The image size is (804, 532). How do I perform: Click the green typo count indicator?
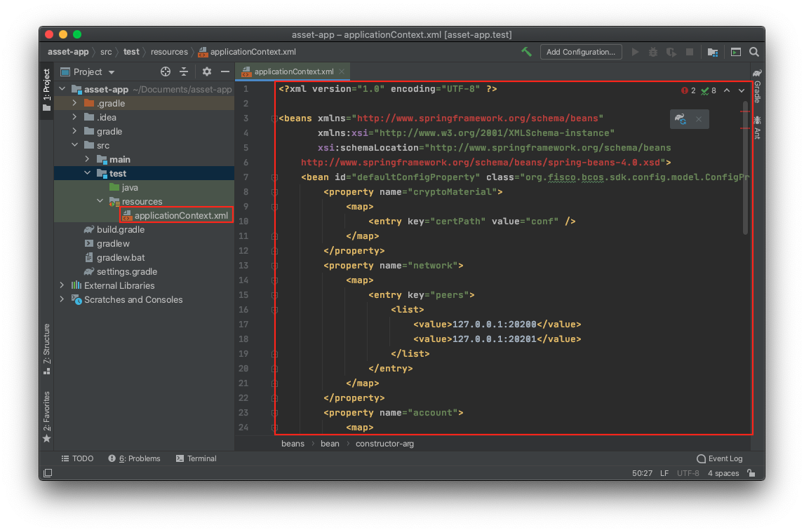click(x=709, y=90)
